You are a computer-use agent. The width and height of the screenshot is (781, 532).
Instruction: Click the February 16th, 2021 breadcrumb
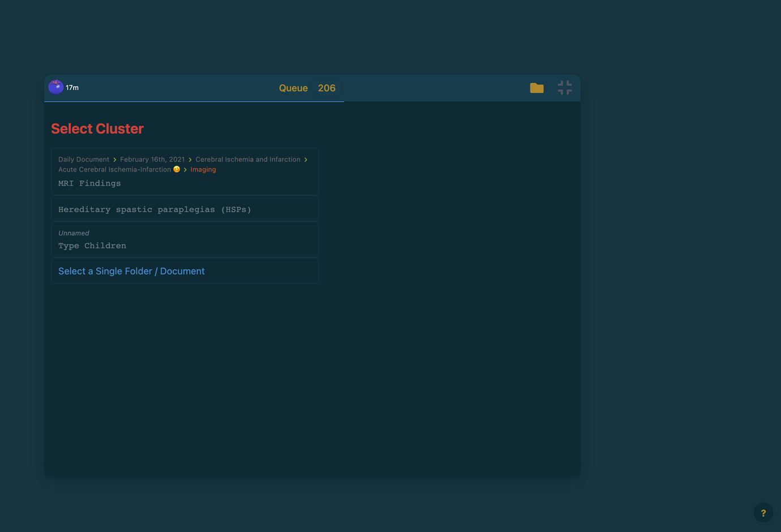click(152, 159)
